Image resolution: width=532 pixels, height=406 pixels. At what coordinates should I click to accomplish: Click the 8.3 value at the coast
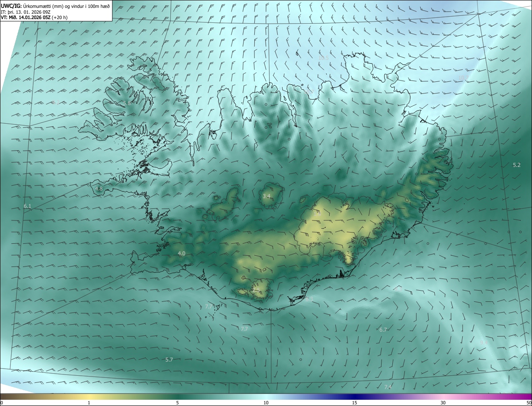[309, 298]
